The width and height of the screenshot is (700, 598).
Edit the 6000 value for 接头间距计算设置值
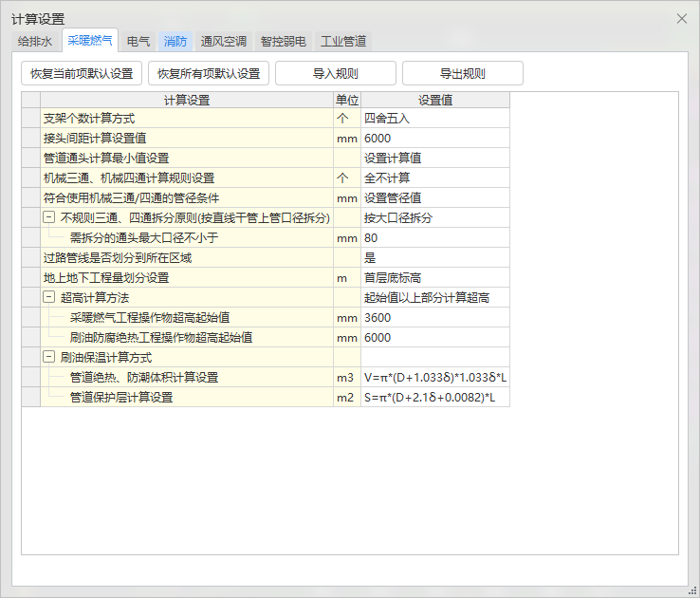[434, 139]
